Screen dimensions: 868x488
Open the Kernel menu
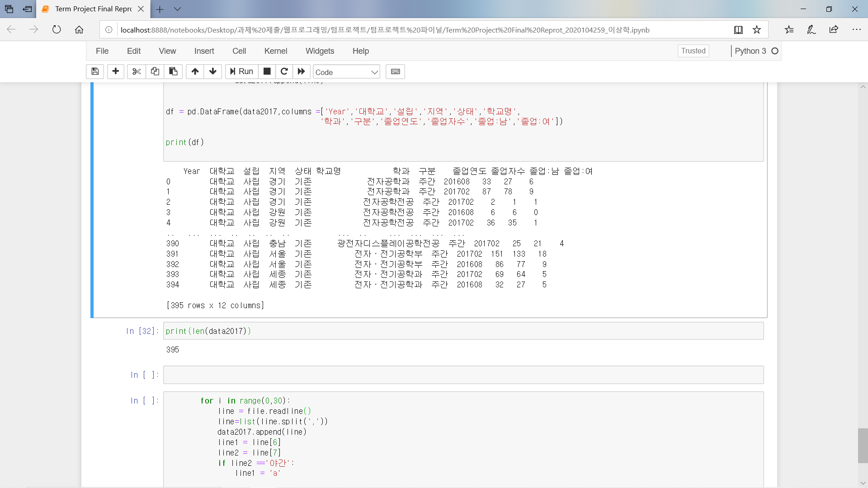[275, 51]
